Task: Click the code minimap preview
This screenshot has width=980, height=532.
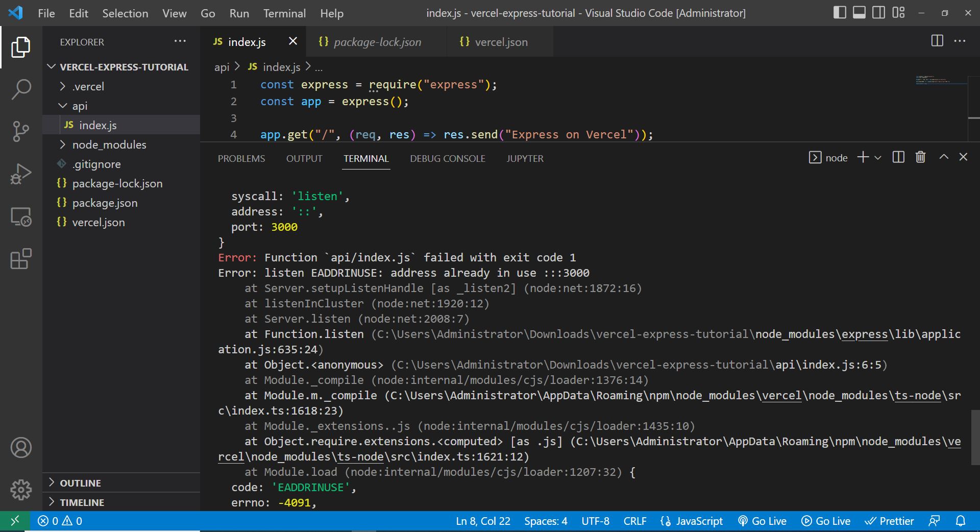Action: [x=941, y=80]
